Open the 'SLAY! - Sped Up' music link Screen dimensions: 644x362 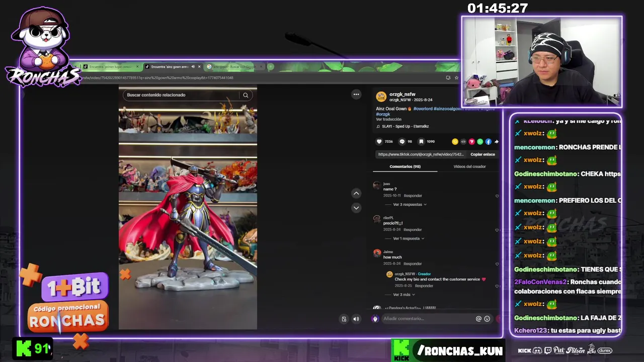[x=405, y=127]
